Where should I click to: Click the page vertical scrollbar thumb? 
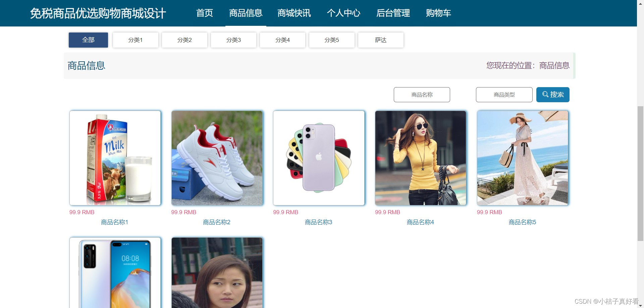pos(640,173)
